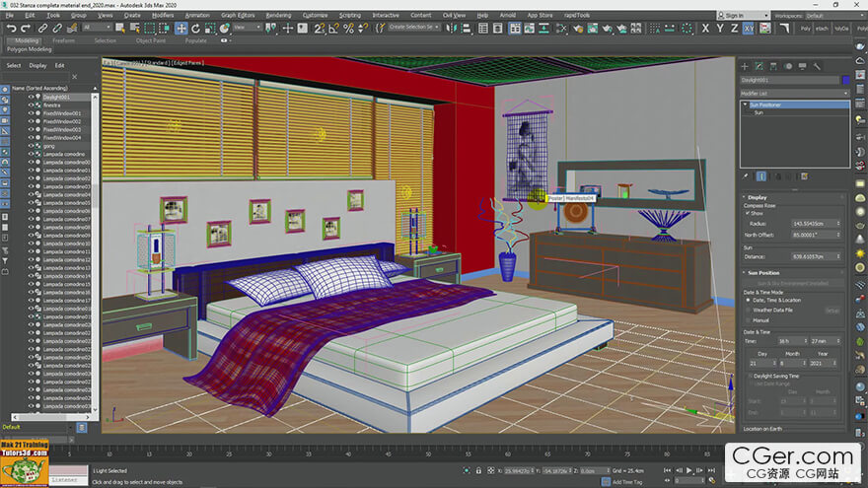Restrict transform to Z axis
Image resolution: width=868 pixels, height=488 pixels.
(734, 29)
